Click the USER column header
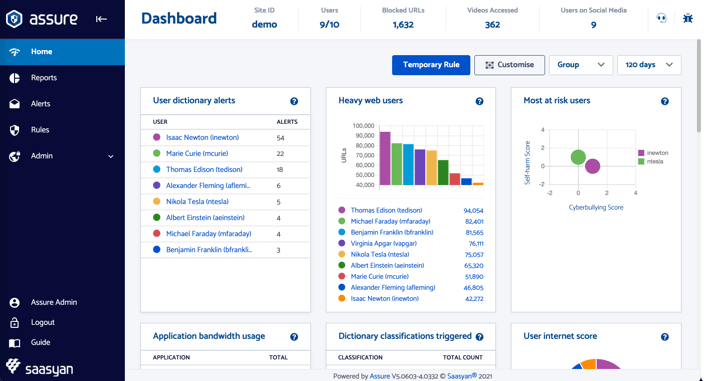The image size is (704, 381). click(x=160, y=122)
